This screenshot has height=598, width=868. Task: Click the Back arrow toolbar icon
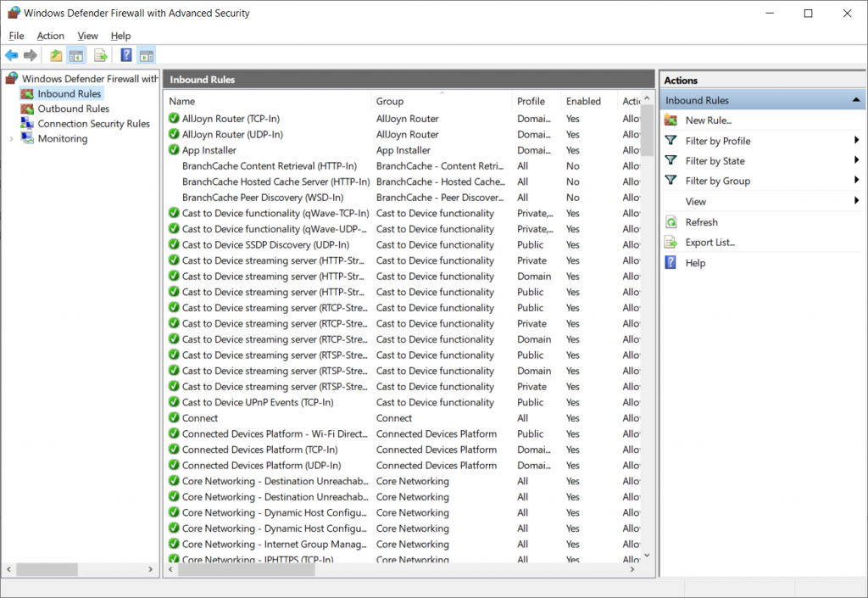coord(11,55)
